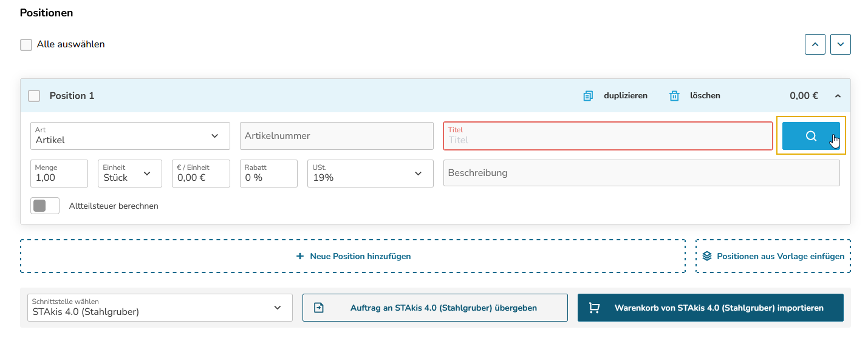This screenshot has height=341, width=868.
Task: Open the USt. dropdown showing 19%
Action: pos(371,174)
